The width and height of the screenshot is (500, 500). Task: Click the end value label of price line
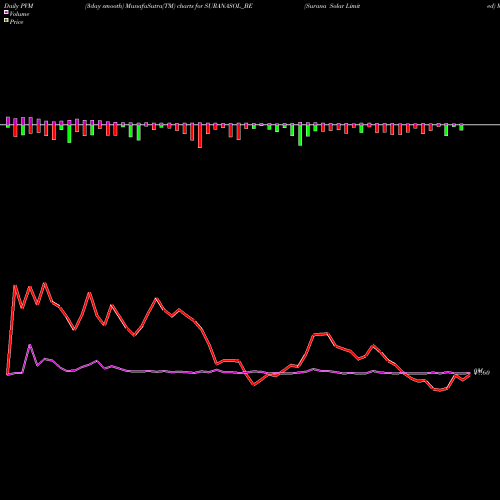(482, 372)
